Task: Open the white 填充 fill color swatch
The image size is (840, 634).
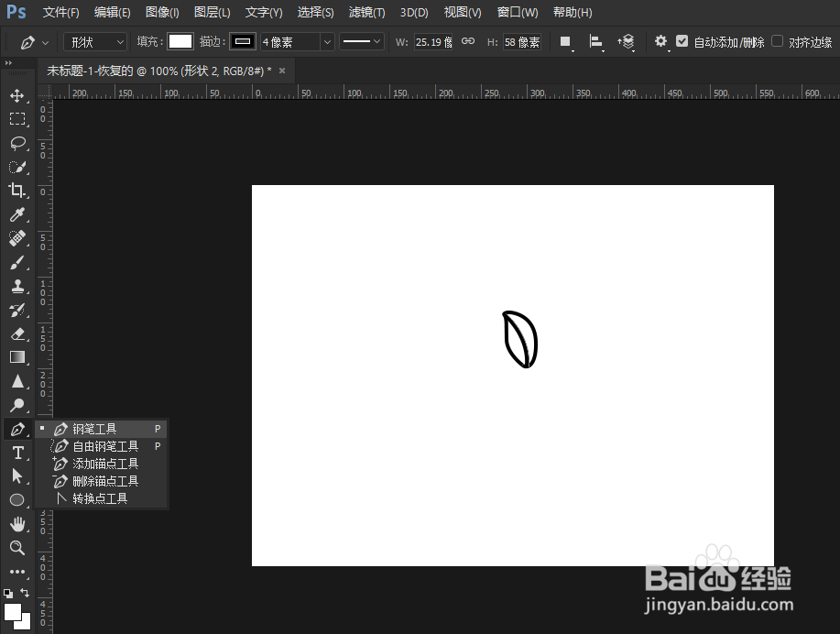Action: (x=180, y=42)
